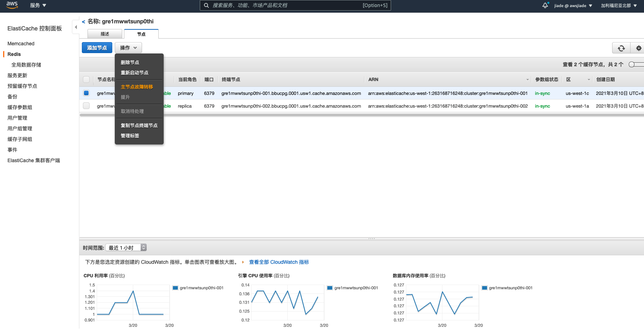Toggle the select-all checkbox in the table header
Screen dimensions: 644x330
(x=86, y=79)
